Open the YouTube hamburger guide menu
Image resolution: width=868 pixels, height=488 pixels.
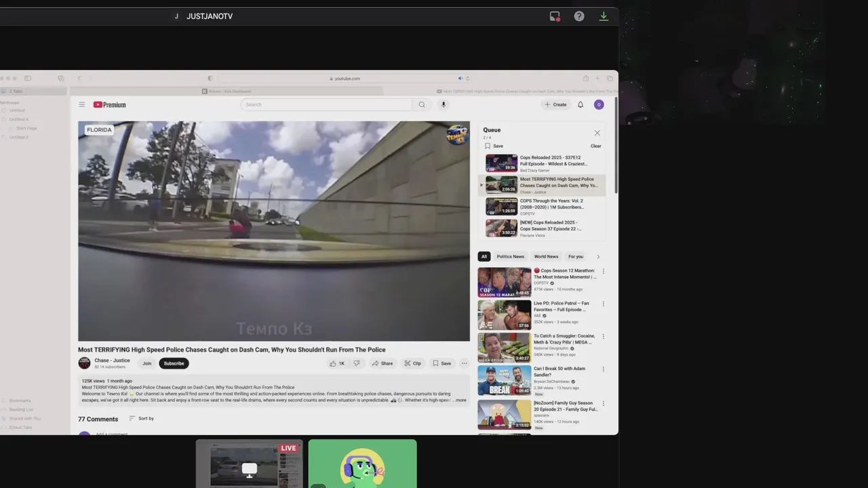81,104
